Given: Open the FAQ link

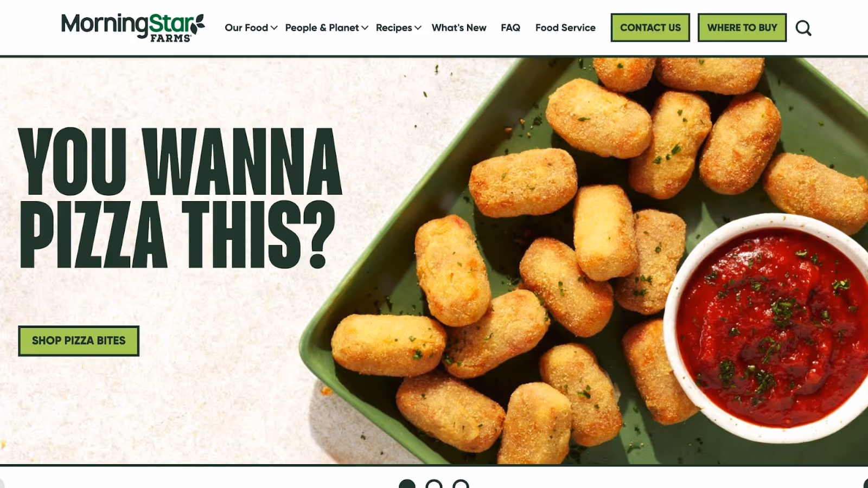Looking at the screenshot, I should pyautogui.click(x=510, y=28).
